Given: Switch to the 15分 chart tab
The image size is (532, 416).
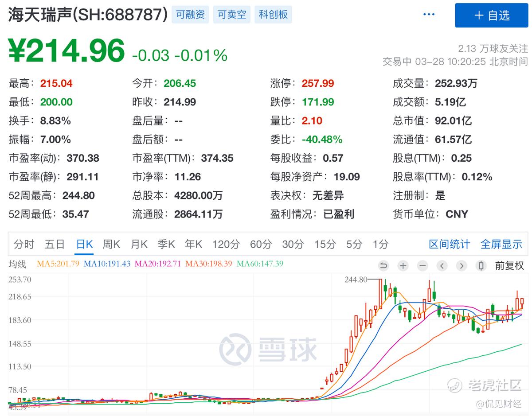Looking at the screenshot, I should click(x=325, y=244).
